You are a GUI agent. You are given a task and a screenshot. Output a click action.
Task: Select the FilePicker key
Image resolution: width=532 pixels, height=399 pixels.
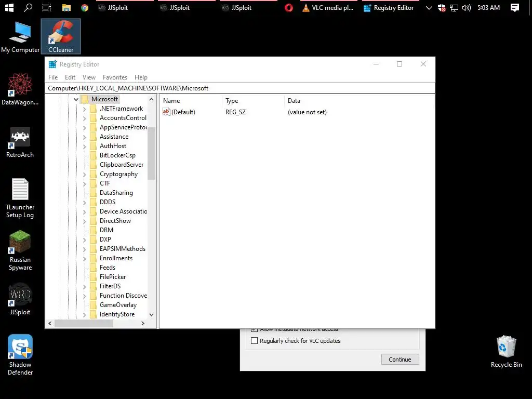[113, 277]
